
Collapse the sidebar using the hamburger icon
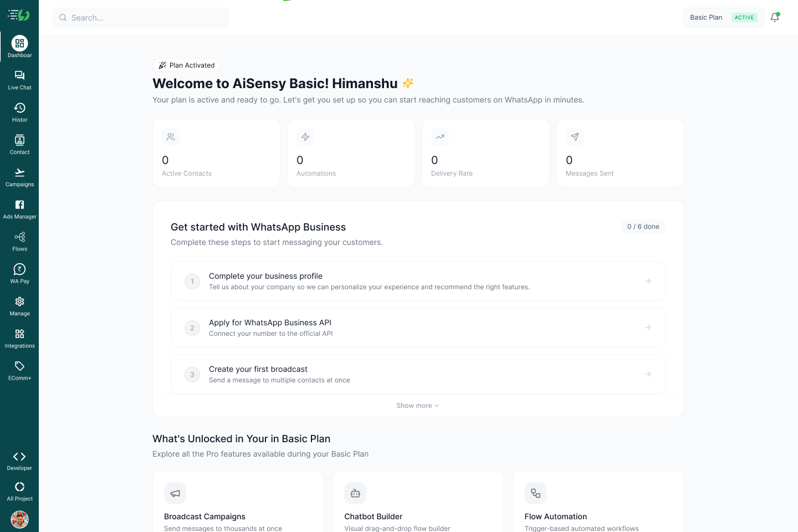[12, 14]
